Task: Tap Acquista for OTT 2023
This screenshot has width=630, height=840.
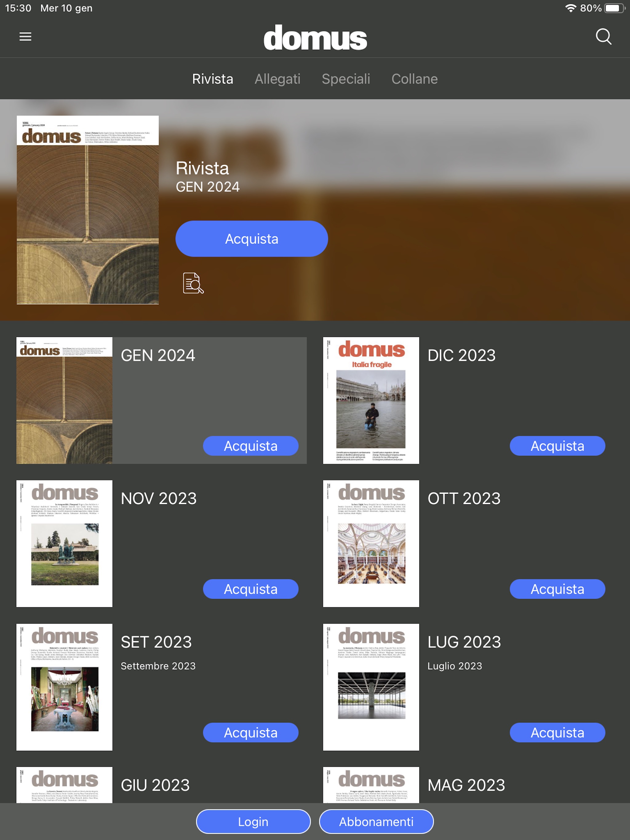Action: point(557,589)
